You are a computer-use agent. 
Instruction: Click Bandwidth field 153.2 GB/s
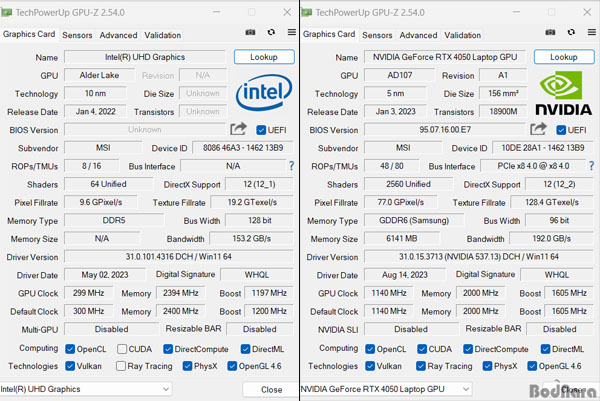point(251,238)
